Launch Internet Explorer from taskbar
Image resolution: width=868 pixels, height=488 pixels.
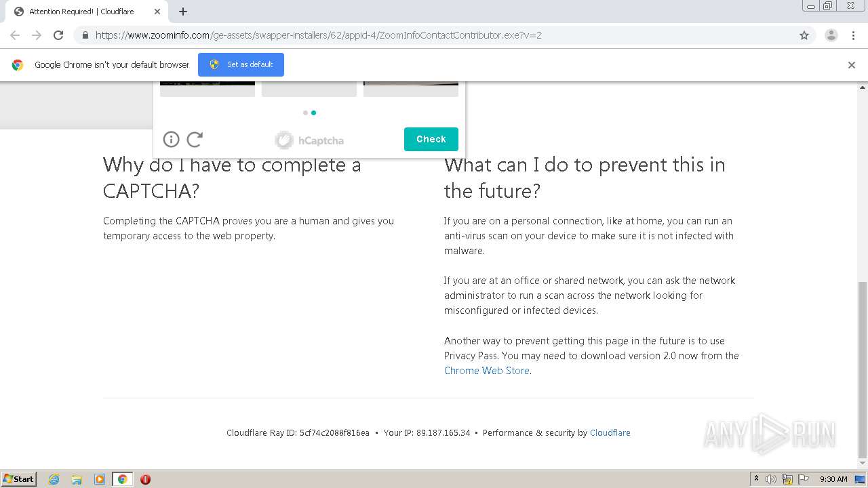pyautogui.click(x=54, y=479)
